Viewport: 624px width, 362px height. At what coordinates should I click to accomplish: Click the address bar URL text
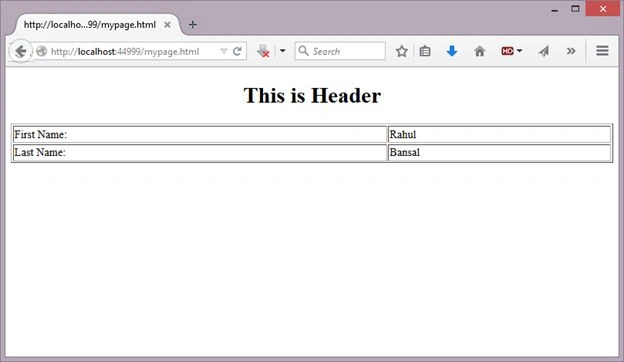125,52
